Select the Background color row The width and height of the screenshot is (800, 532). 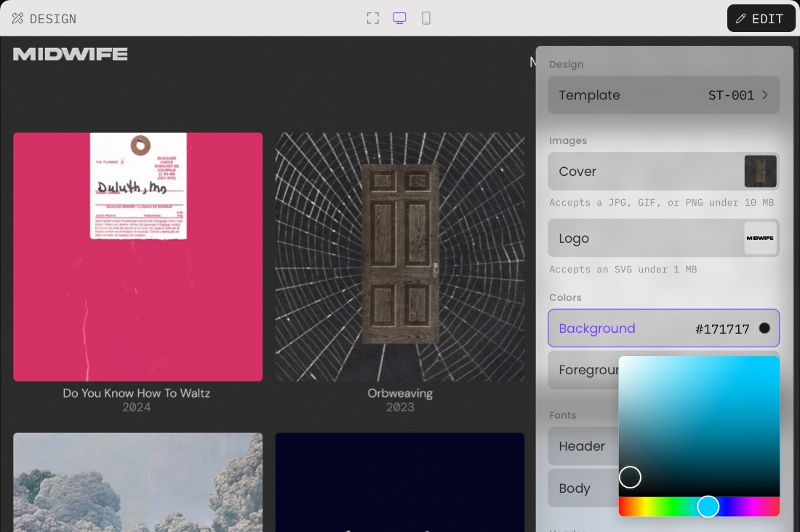pos(663,328)
